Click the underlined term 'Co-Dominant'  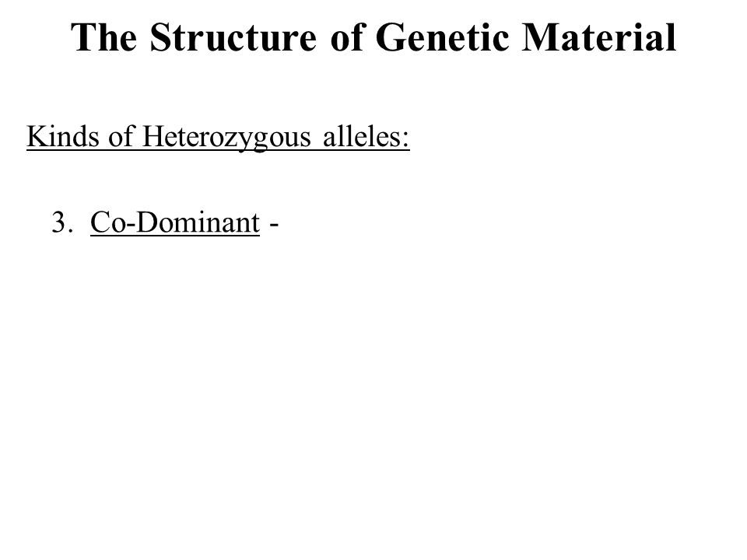coord(175,222)
